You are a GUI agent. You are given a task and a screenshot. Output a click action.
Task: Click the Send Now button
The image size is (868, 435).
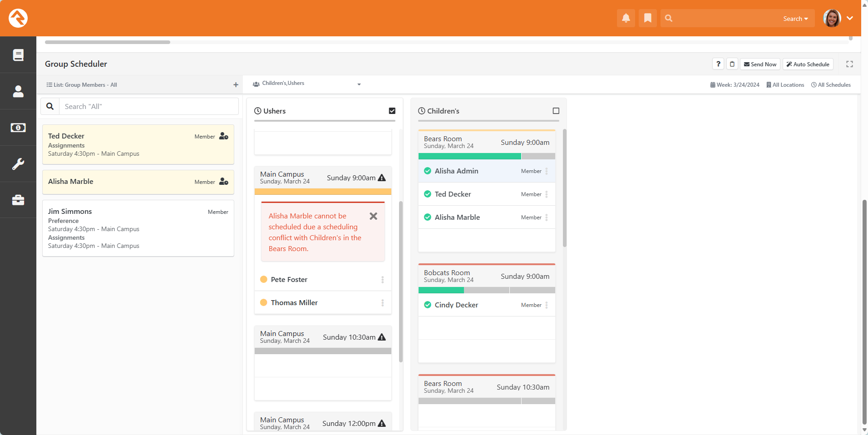[x=760, y=64]
